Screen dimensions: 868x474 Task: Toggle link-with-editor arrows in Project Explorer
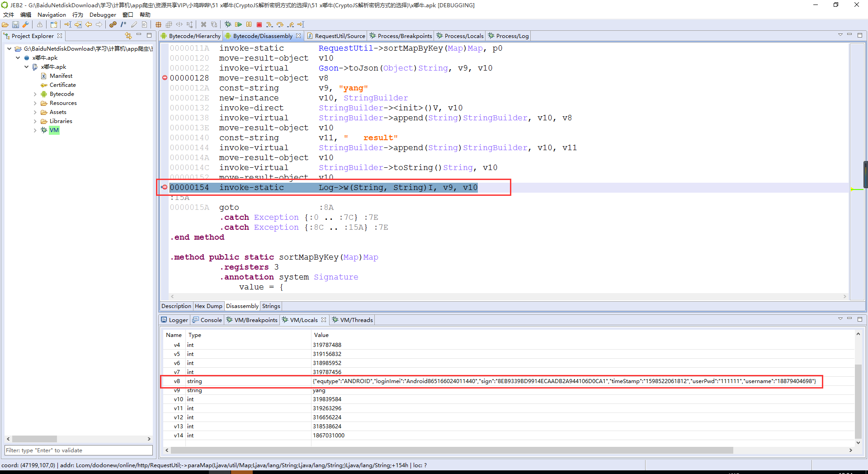[x=128, y=36]
